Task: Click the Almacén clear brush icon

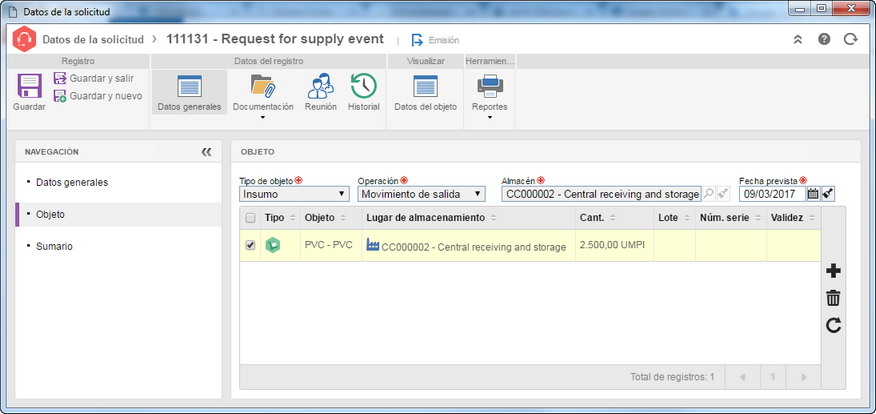Action: pos(723,194)
